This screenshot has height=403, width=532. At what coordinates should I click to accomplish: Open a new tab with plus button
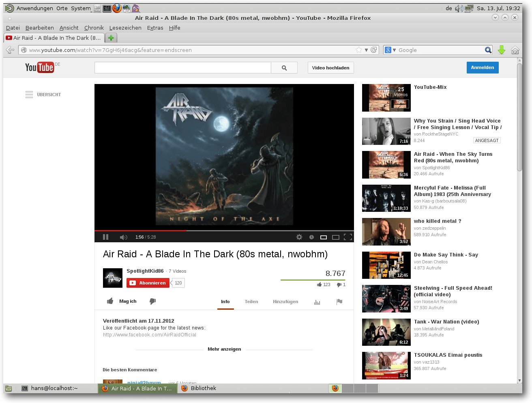pos(111,38)
